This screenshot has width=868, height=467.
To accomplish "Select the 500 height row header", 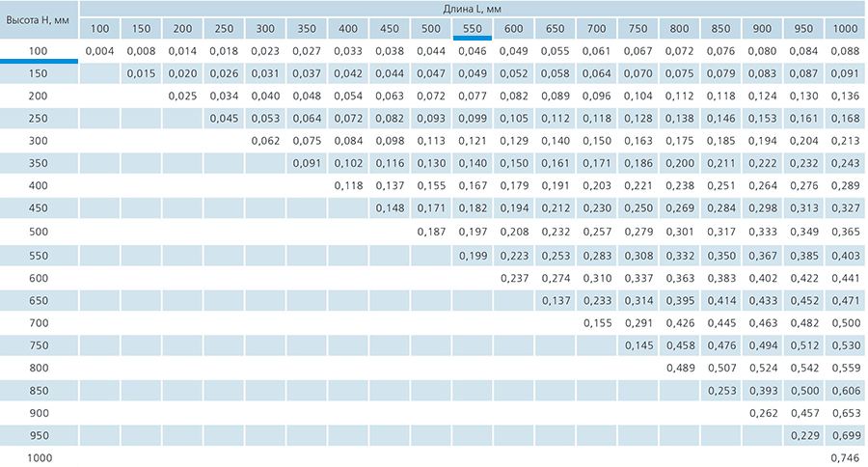I will (x=39, y=232).
